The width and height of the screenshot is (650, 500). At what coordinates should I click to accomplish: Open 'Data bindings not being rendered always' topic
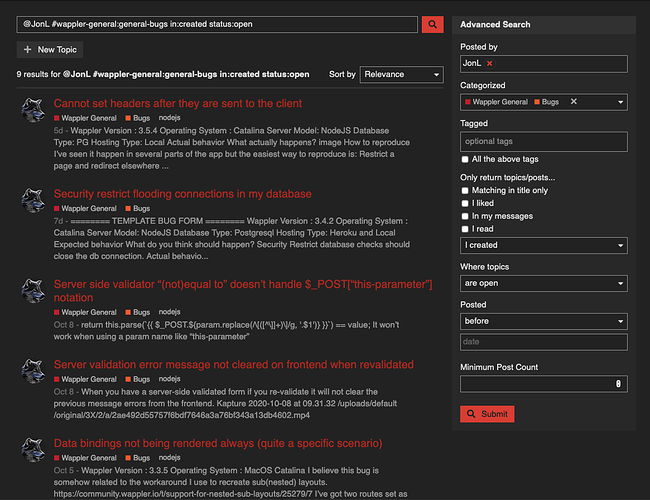tap(218, 443)
